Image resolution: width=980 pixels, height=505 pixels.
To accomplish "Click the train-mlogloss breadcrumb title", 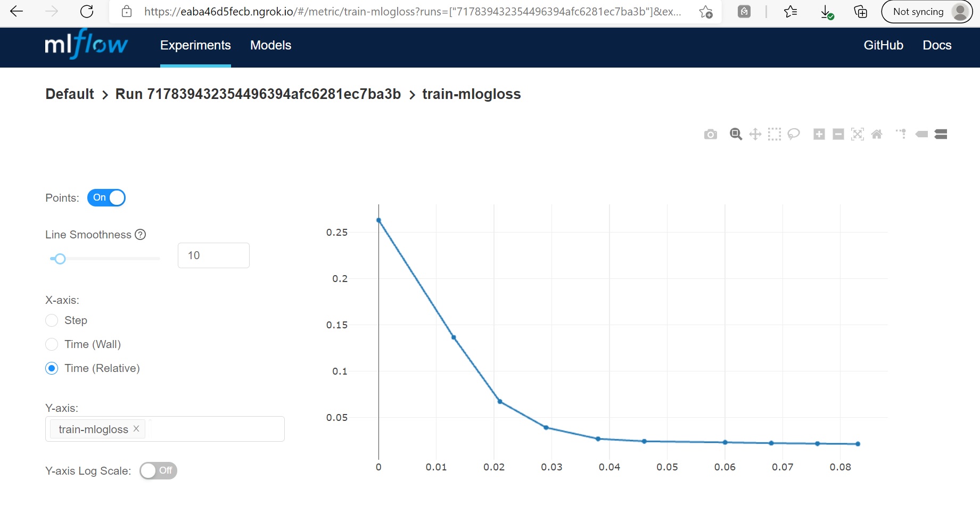I will (472, 94).
